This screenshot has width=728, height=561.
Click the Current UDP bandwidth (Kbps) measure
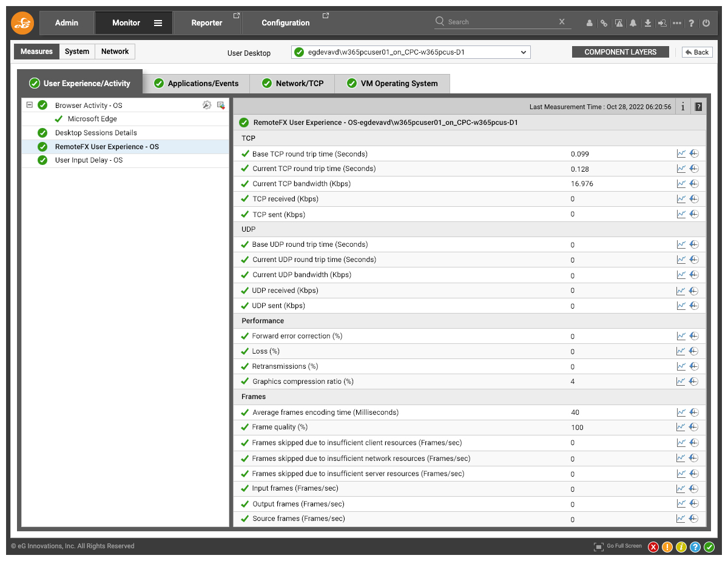click(x=302, y=275)
